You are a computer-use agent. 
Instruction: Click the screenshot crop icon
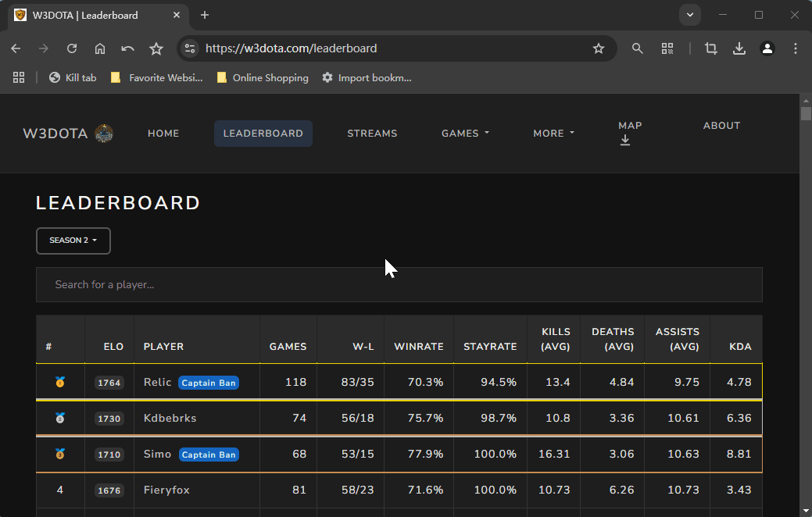[710, 48]
